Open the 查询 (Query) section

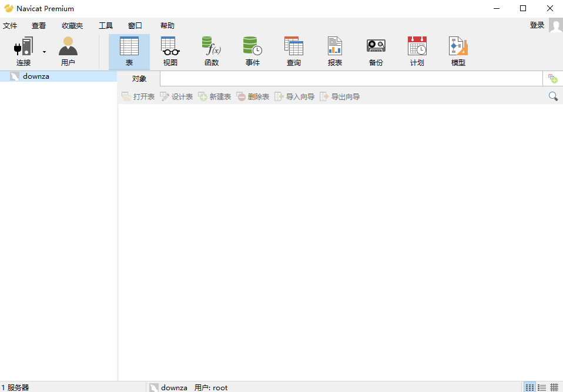(294, 52)
